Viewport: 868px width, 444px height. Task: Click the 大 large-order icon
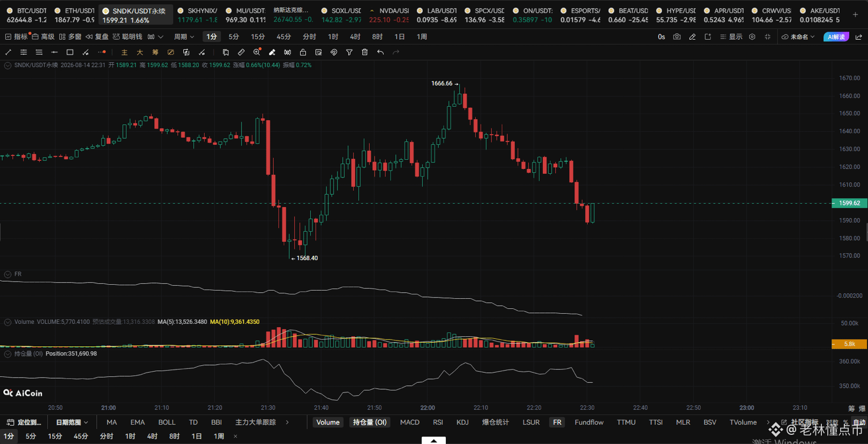coord(140,52)
